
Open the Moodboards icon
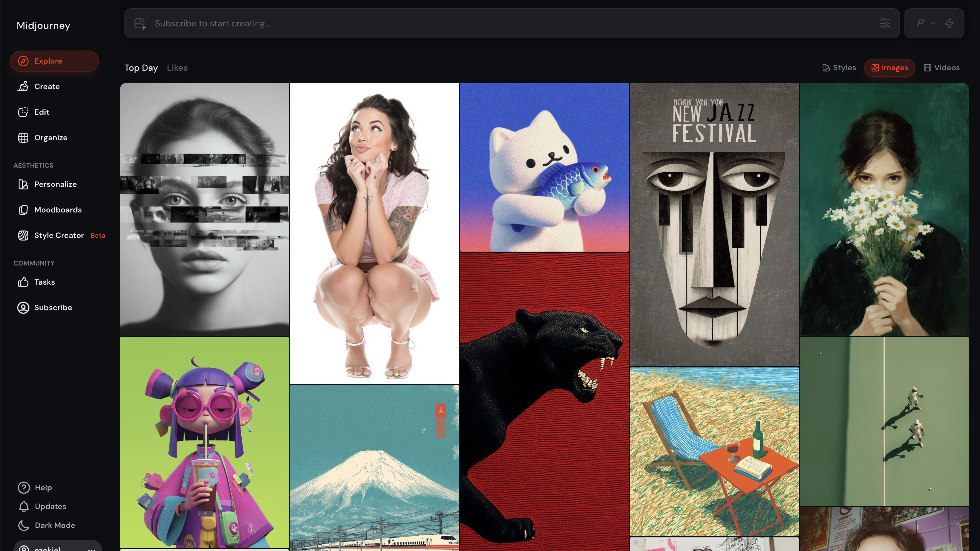pos(23,210)
